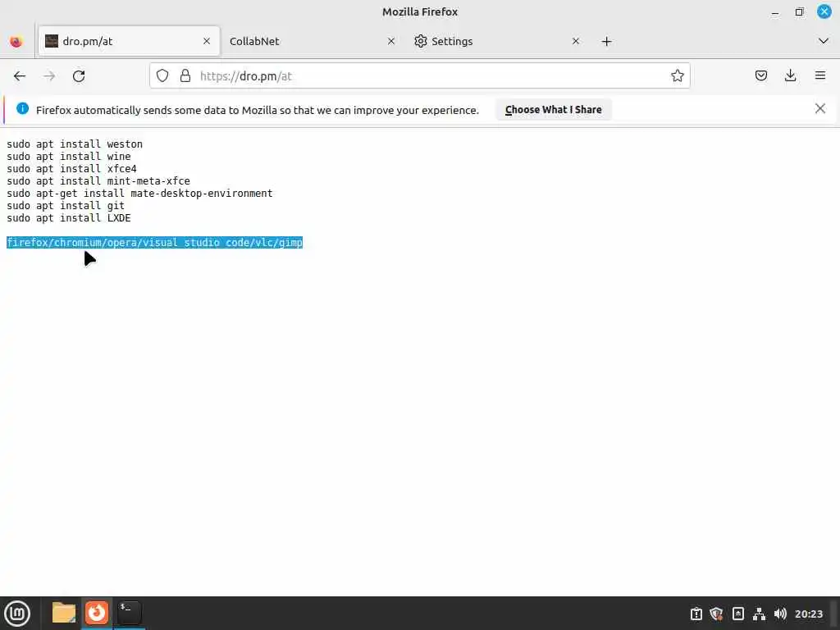Viewport: 840px width, 630px height.
Task: Click the line 'sudo apt install weston'
Action: (75, 144)
